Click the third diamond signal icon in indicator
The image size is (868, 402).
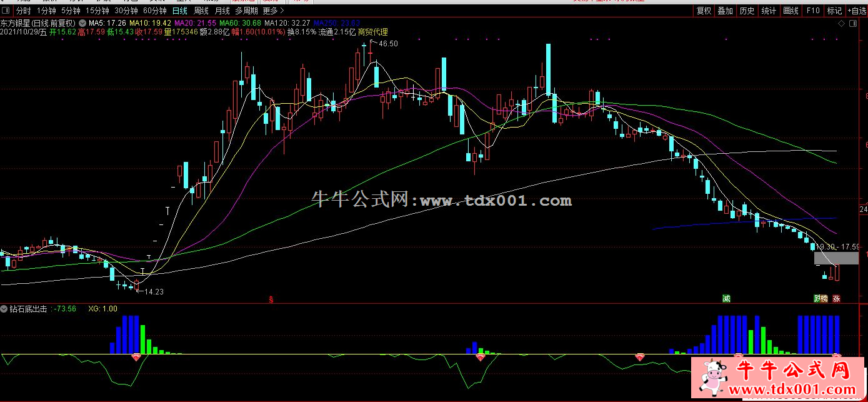click(640, 357)
